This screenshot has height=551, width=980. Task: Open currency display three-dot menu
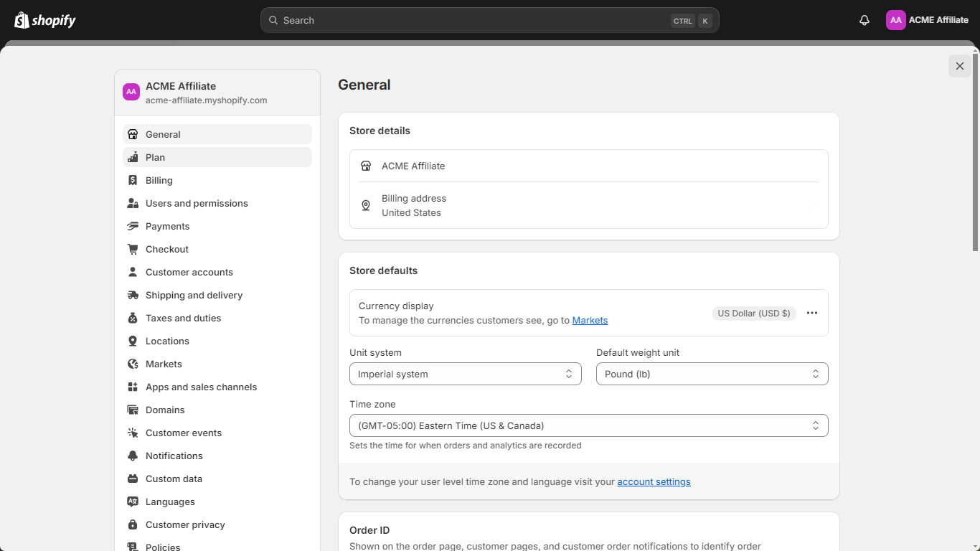click(812, 313)
